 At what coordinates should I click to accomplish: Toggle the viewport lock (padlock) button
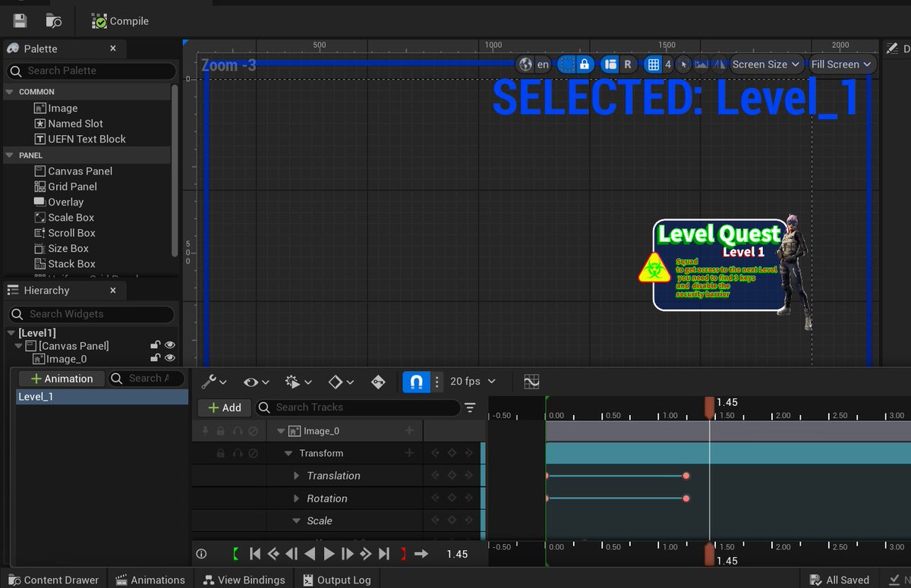click(x=585, y=64)
